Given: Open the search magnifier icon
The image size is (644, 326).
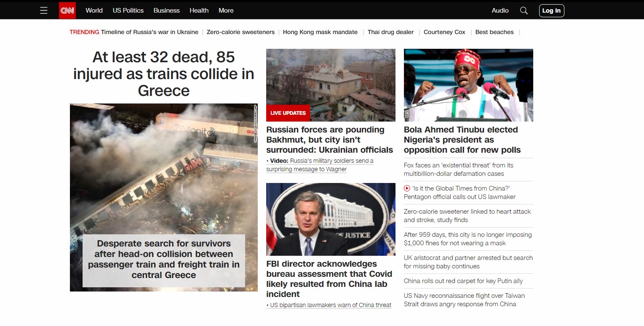Looking at the screenshot, I should click(524, 11).
